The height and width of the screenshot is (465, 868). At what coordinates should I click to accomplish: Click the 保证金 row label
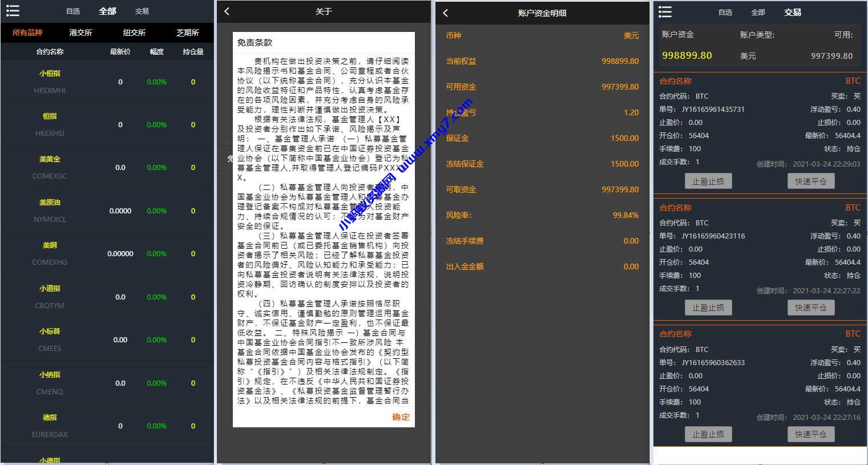click(x=457, y=138)
